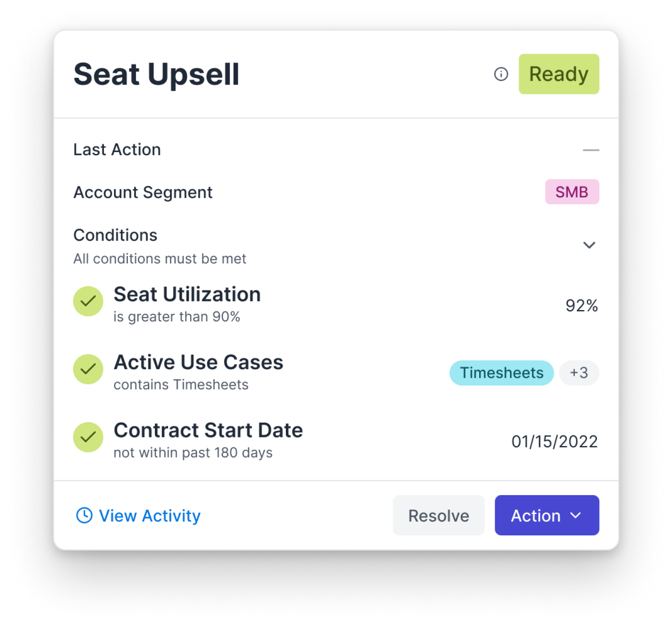Click the green checkmark on Contract Start Date

(88, 437)
